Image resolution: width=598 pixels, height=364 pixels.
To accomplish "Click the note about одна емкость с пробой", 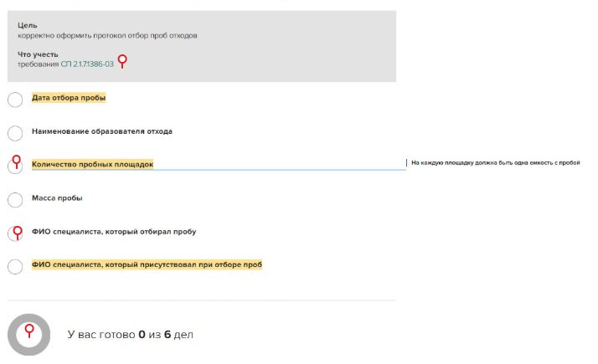I will click(495, 163).
